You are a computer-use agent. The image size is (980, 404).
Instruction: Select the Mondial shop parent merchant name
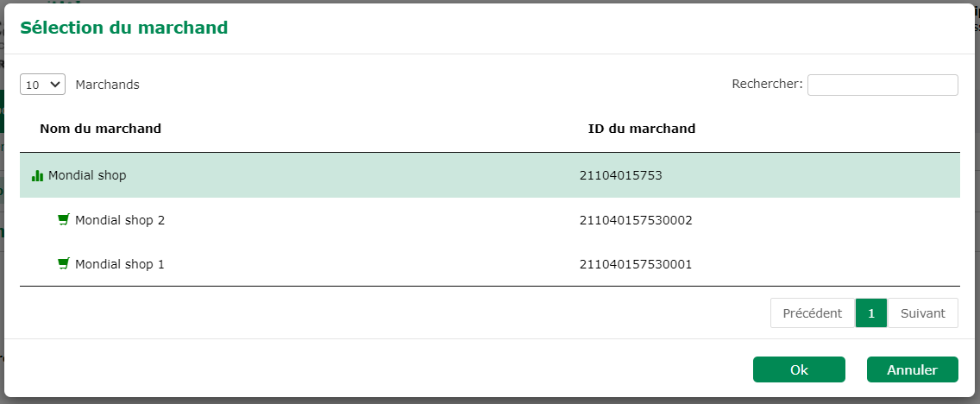(x=87, y=175)
